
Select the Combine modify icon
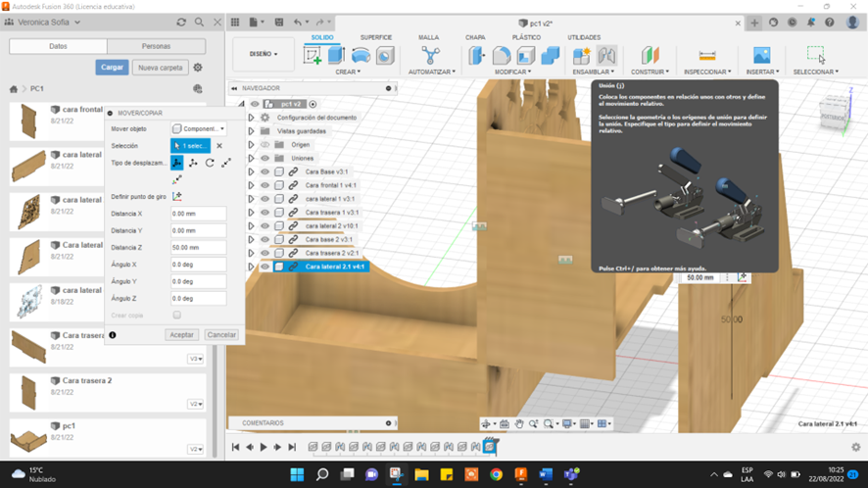(550, 56)
